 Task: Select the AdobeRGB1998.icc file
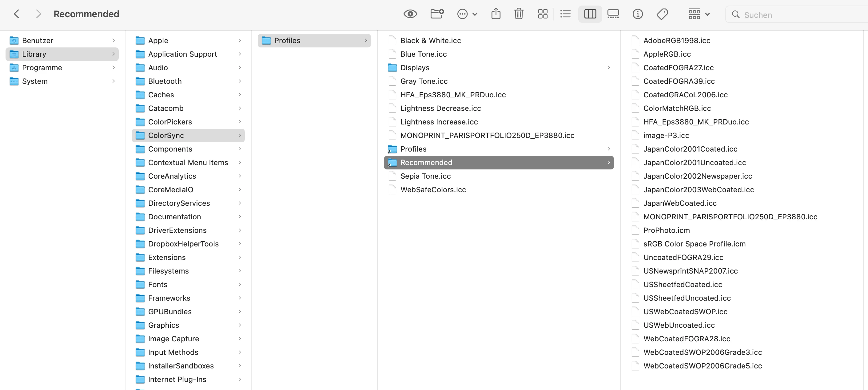[677, 41]
